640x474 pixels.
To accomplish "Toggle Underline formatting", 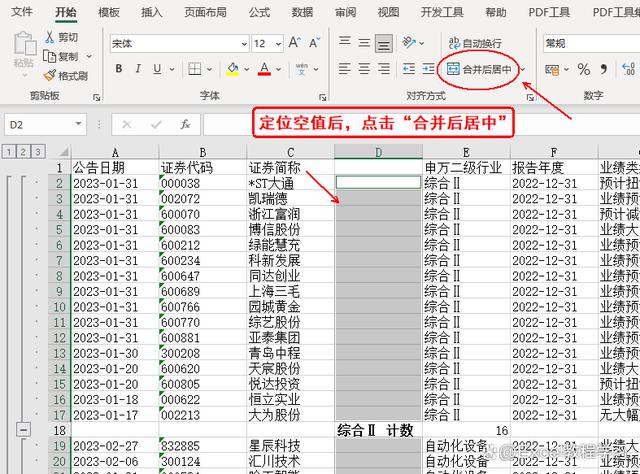I will [157, 69].
